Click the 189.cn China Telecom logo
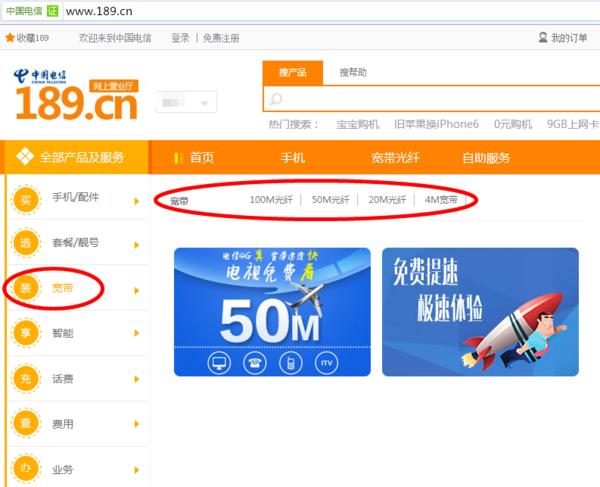 (x=76, y=94)
